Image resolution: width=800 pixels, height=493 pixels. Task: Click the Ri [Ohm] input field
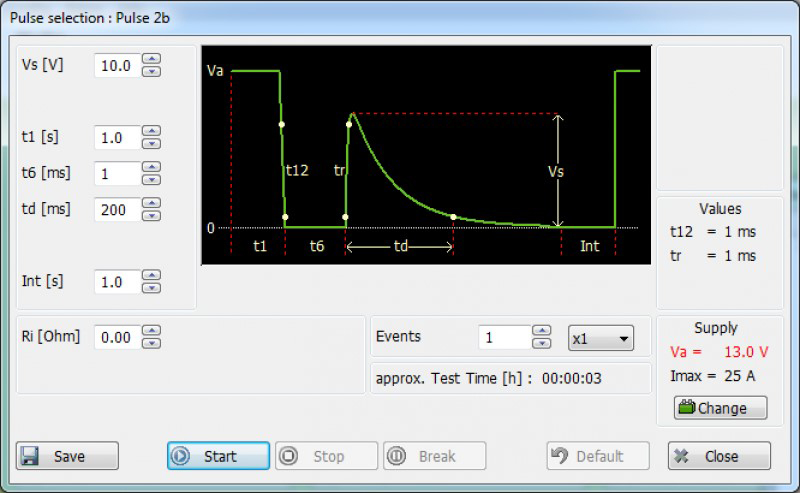[117, 337]
